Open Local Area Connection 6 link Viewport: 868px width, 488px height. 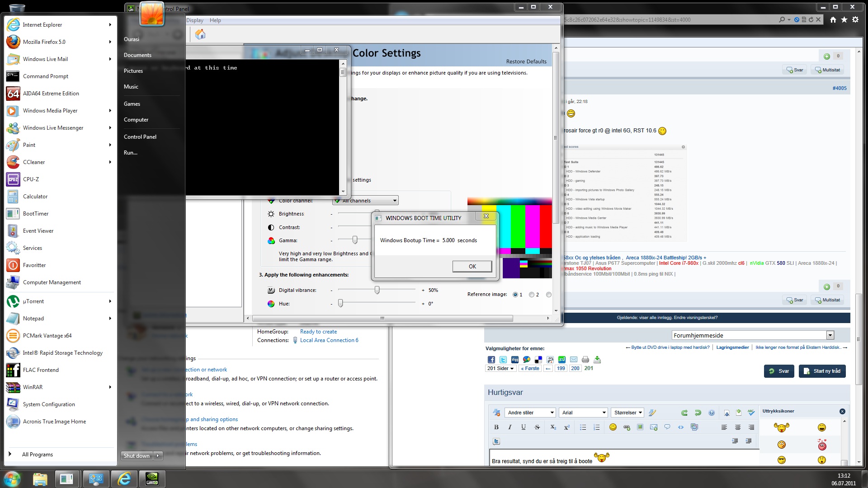click(x=329, y=340)
